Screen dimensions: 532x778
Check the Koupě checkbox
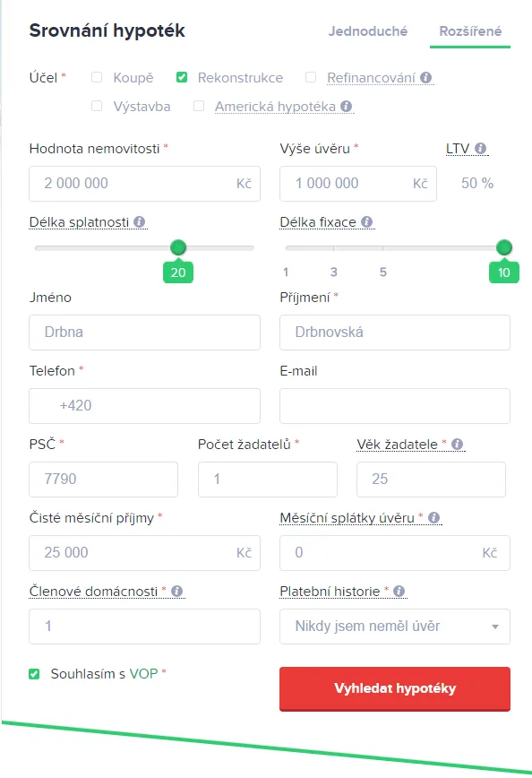click(97, 77)
